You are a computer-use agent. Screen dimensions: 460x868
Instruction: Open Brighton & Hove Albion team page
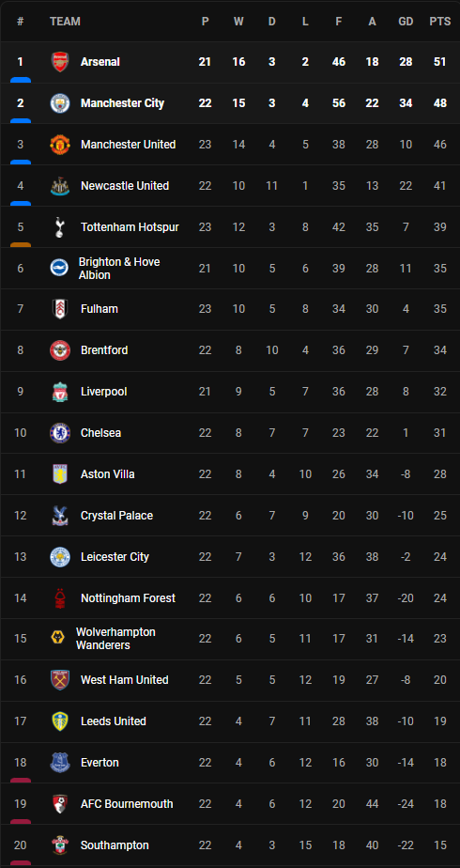pyautogui.click(x=119, y=269)
